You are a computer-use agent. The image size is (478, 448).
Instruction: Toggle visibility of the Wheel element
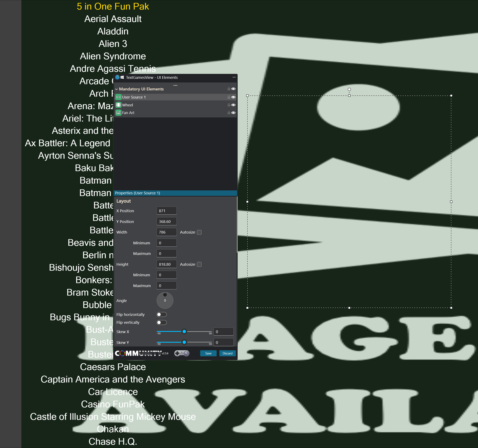(233, 105)
